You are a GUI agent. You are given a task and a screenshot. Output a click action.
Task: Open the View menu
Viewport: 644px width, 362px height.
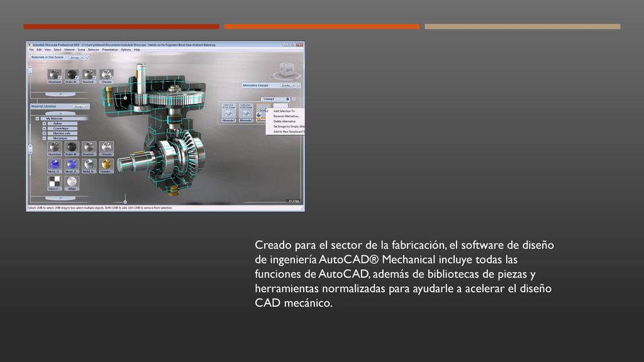[48, 50]
